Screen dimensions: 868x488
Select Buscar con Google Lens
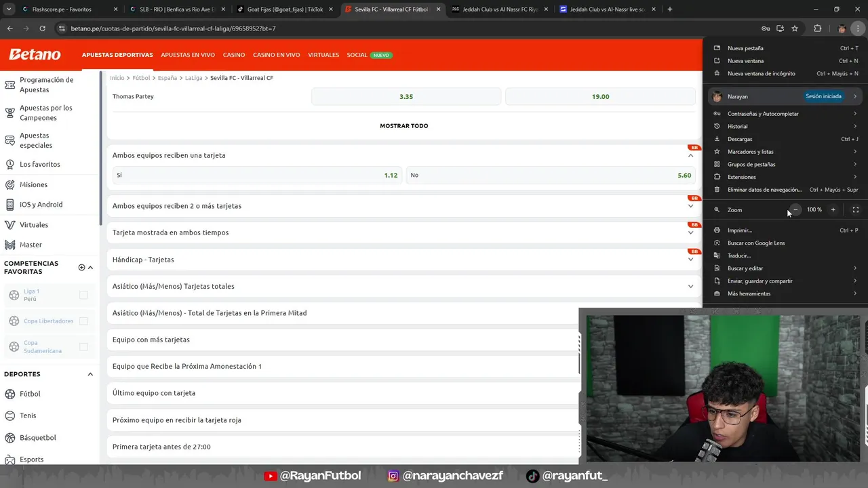785,243
